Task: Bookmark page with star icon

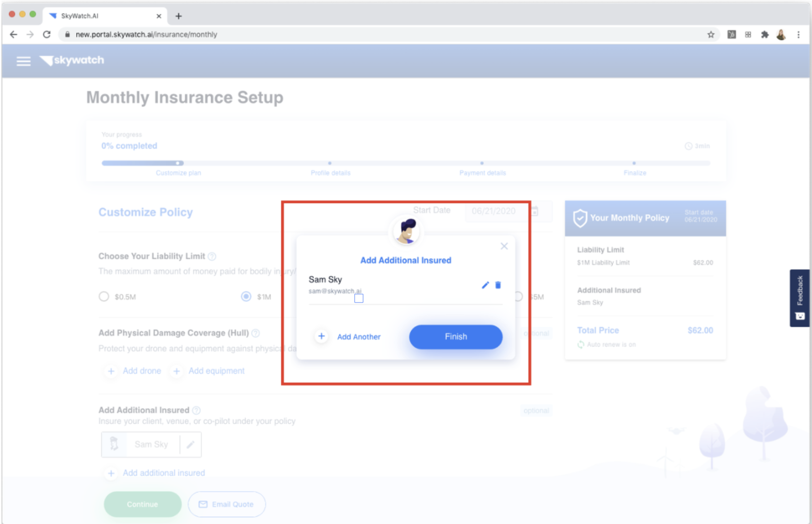Action: (x=711, y=35)
